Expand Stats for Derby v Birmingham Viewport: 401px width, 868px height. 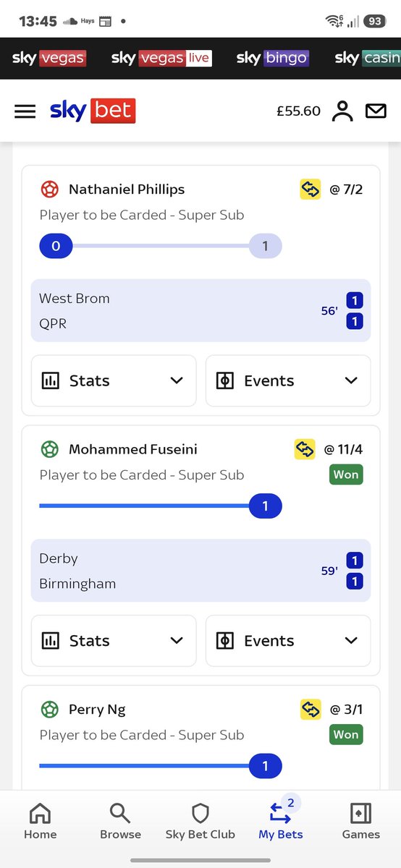(114, 640)
